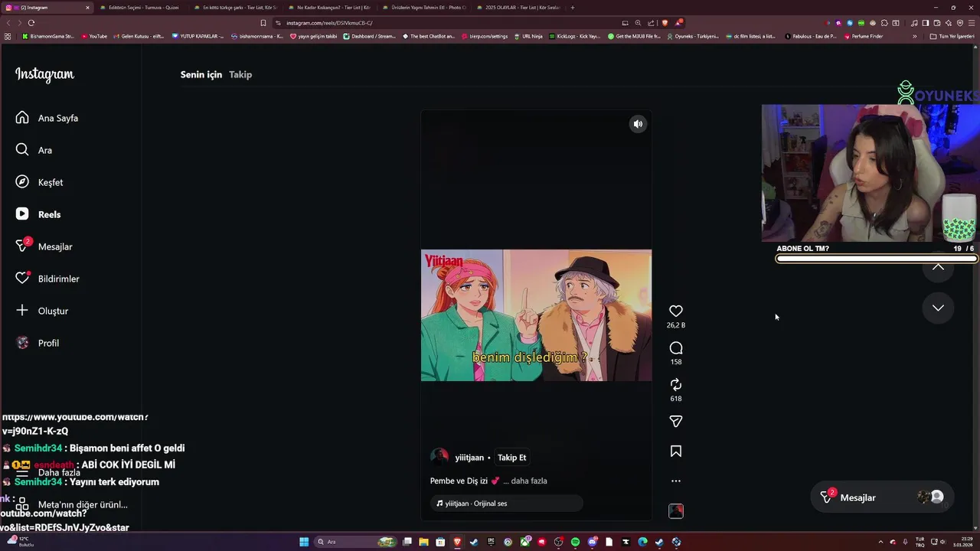Open Profil page from sidebar
Viewport: 980px width, 551px height.
[38, 343]
